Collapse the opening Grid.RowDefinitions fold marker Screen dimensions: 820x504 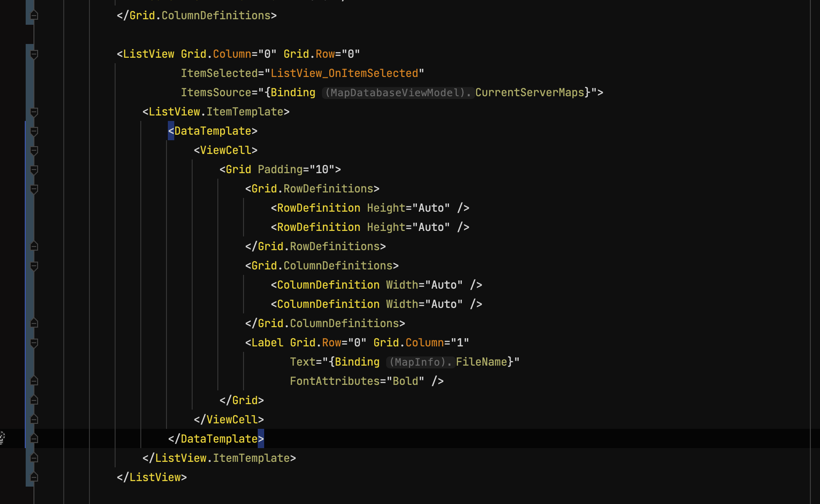click(x=34, y=189)
